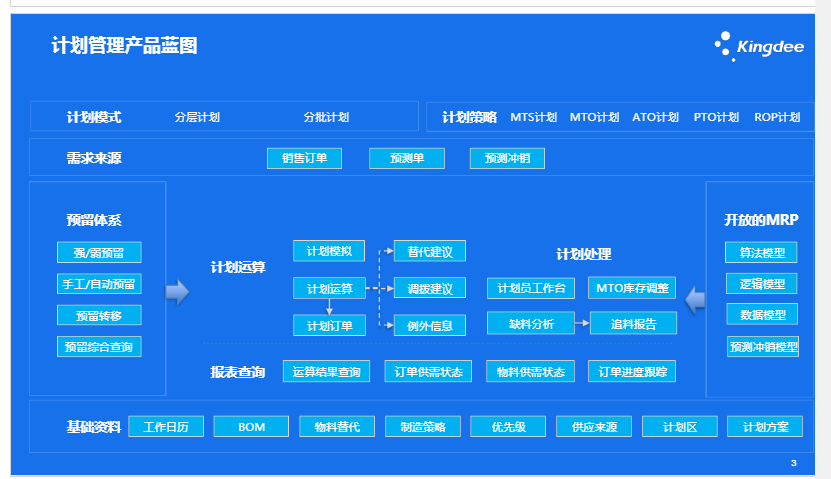Image resolution: width=831 pixels, height=479 pixels.
Task: Open 计划员工作台
Action: [531, 288]
